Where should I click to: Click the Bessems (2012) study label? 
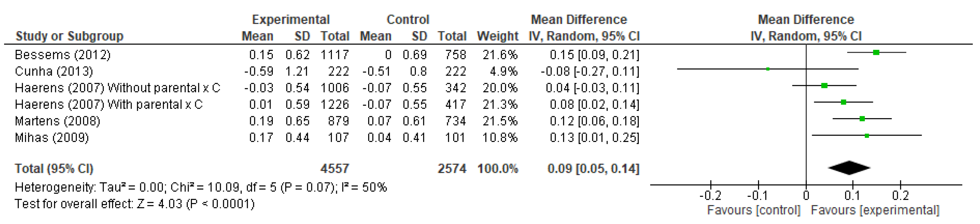pos(62,55)
